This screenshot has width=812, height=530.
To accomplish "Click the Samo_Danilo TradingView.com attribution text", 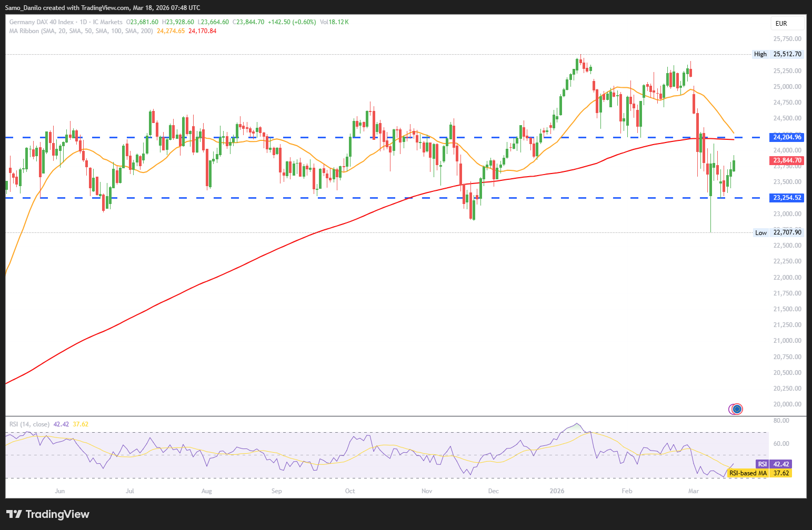I will (103, 7).
